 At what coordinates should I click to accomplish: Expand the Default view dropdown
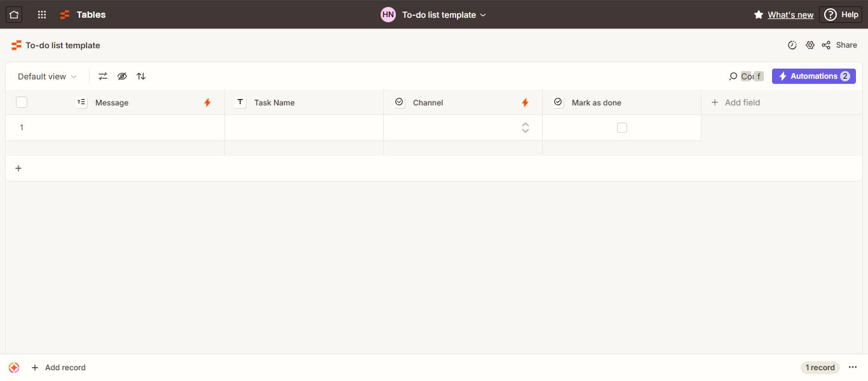[47, 76]
